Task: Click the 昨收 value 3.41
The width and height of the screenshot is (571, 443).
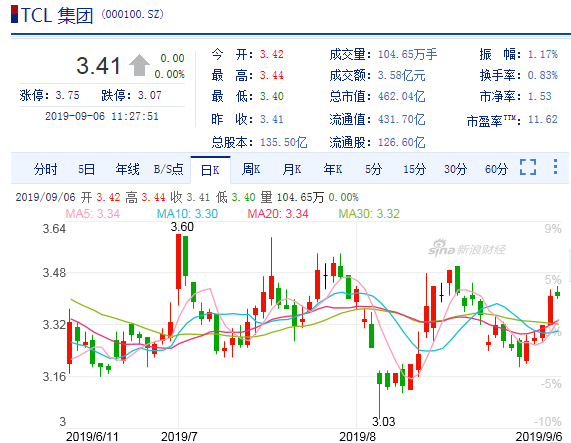Action: (x=272, y=119)
